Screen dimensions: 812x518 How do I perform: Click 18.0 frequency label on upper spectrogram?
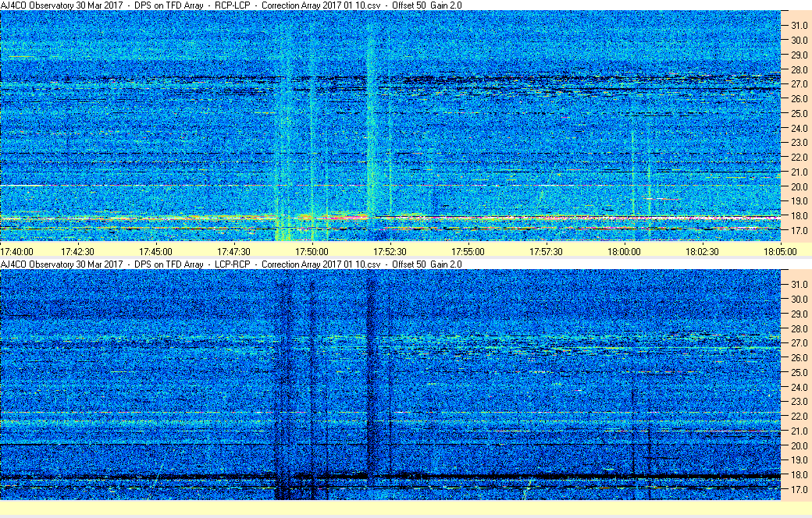click(x=800, y=216)
